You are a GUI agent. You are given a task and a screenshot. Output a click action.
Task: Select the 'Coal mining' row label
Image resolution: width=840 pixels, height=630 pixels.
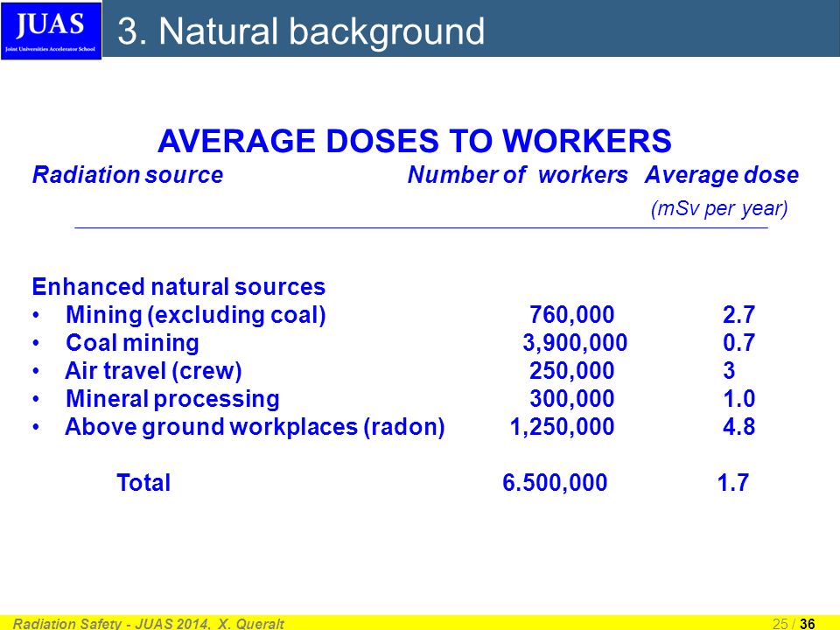pyautogui.click(x=132, y=343)
